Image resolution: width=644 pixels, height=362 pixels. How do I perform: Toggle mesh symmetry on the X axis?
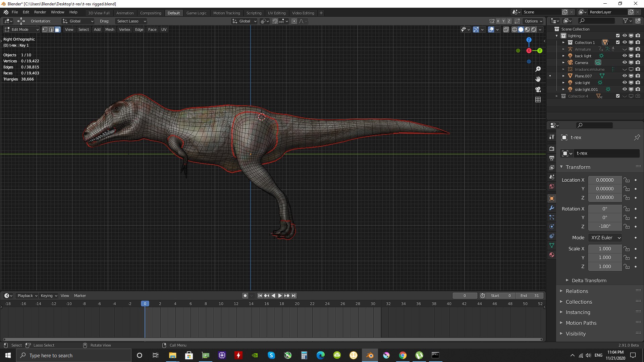click(x=498, y=21)
